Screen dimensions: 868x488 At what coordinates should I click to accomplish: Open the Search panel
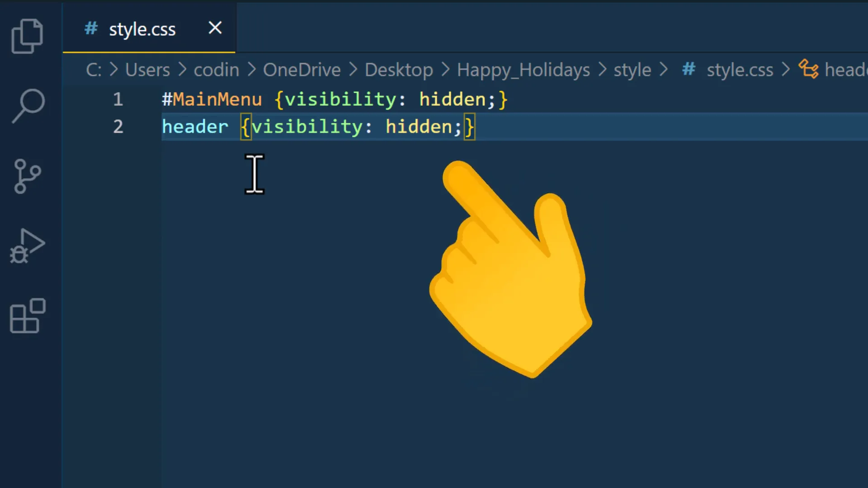pyautogui.click(x=27, y=105)
